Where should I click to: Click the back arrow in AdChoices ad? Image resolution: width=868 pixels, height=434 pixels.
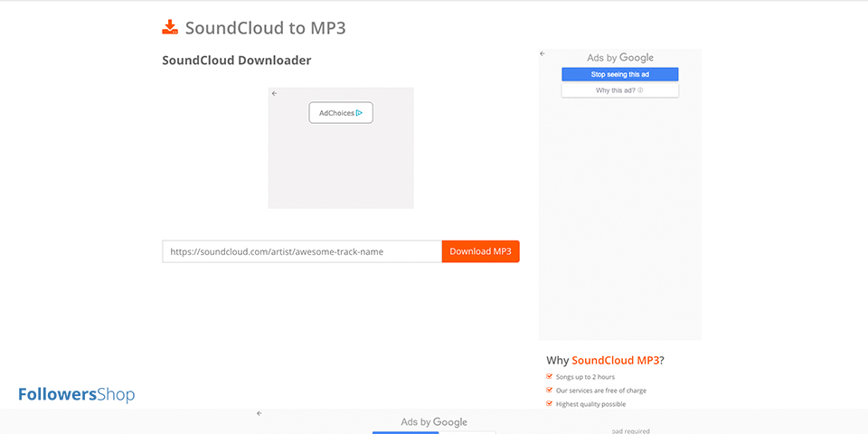click(275, 93)
